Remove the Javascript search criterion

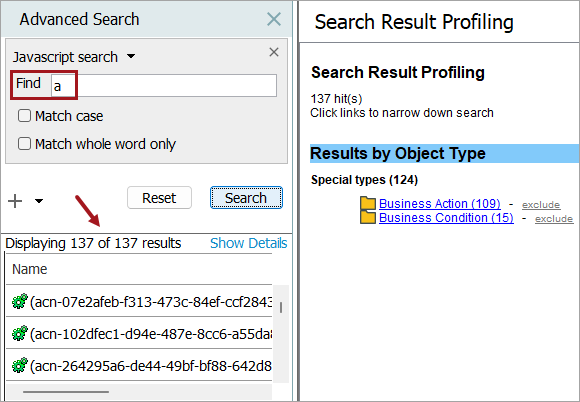coord(274,52)
